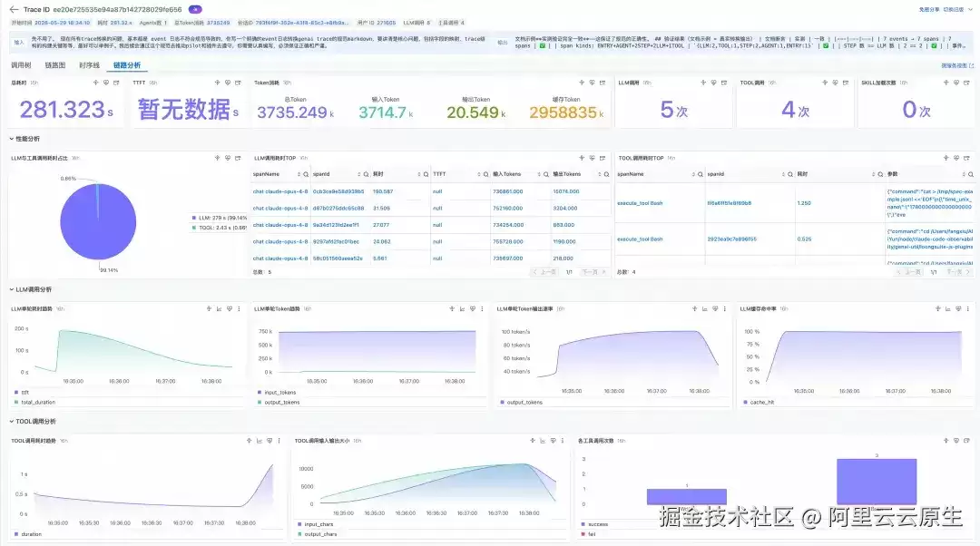Click expand icon on SKILL加载次数 panel
Screen dimensions: 980x546
(x=967, y=83)
